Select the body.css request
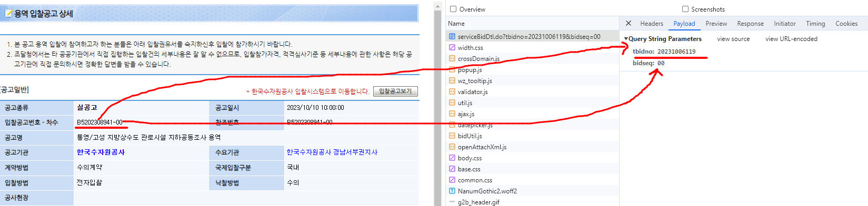 point(533,158)
